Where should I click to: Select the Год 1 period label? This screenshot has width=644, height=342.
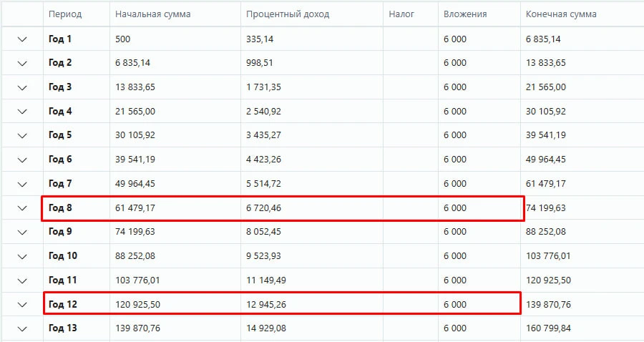(x=60, y=39)
